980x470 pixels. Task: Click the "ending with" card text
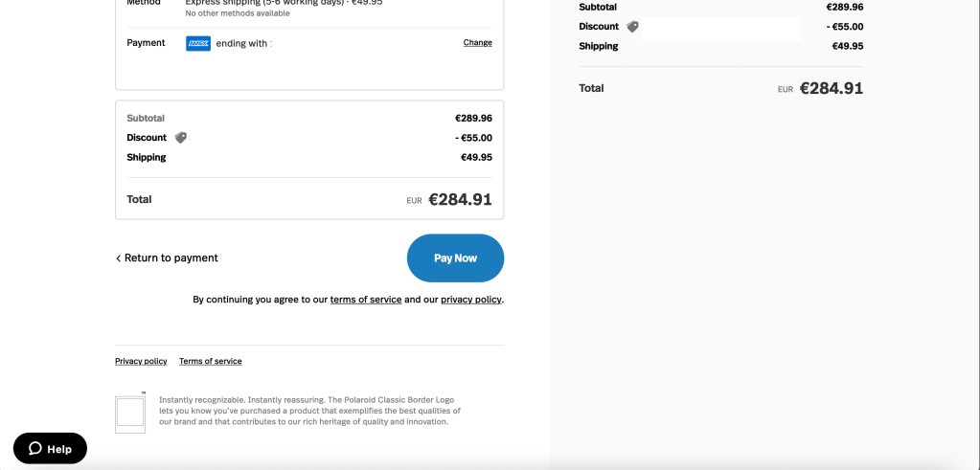[241, 43]
